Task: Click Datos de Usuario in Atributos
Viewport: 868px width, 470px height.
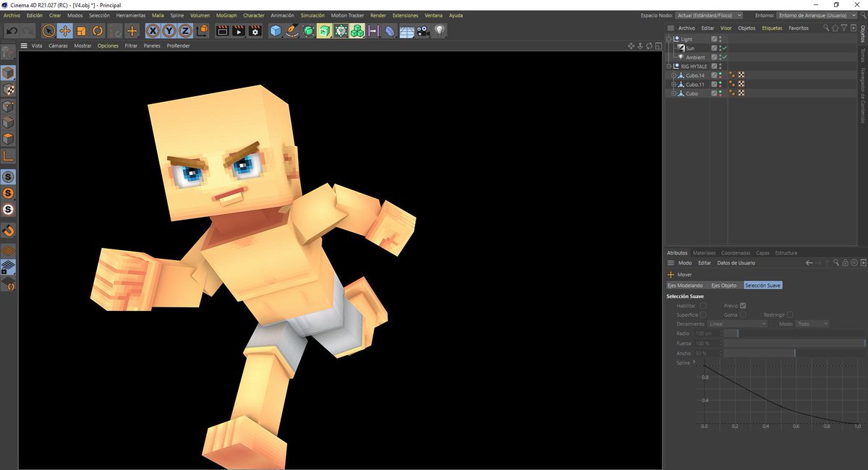Action: (736, 262)
